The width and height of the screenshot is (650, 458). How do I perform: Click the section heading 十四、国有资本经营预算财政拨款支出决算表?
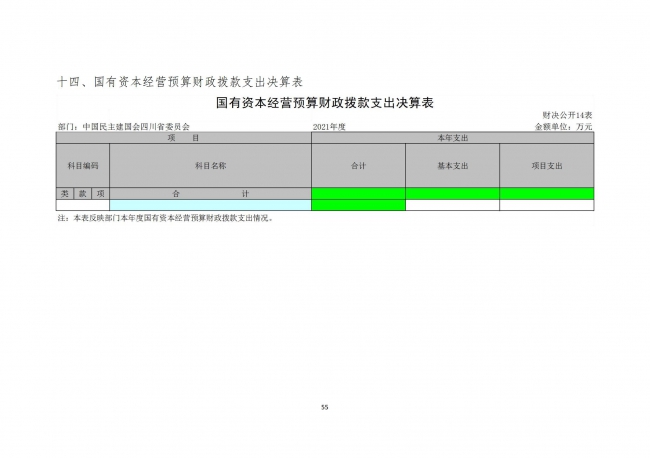(x=180, y=80)
